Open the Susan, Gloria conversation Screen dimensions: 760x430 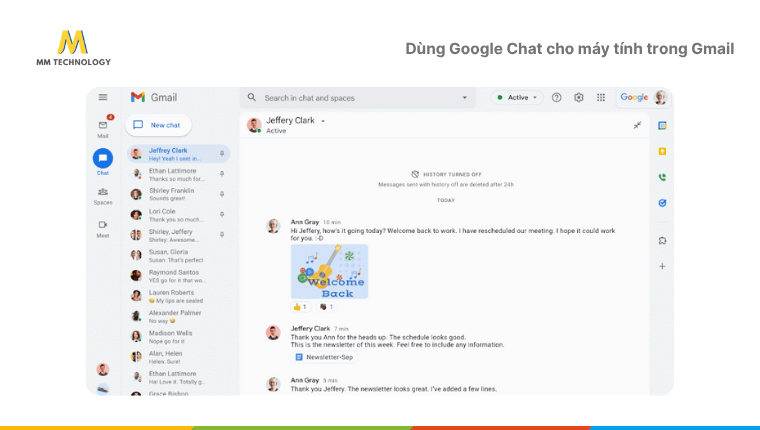coord(178,255)
